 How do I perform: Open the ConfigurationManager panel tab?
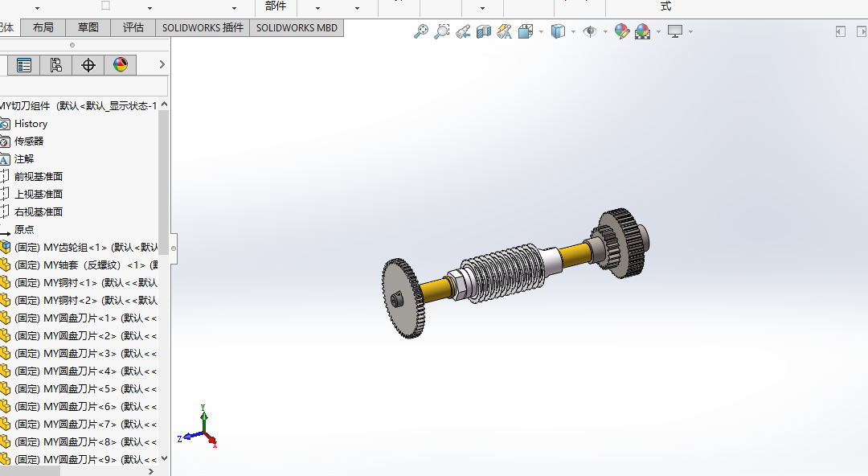(x=56, y=65)
